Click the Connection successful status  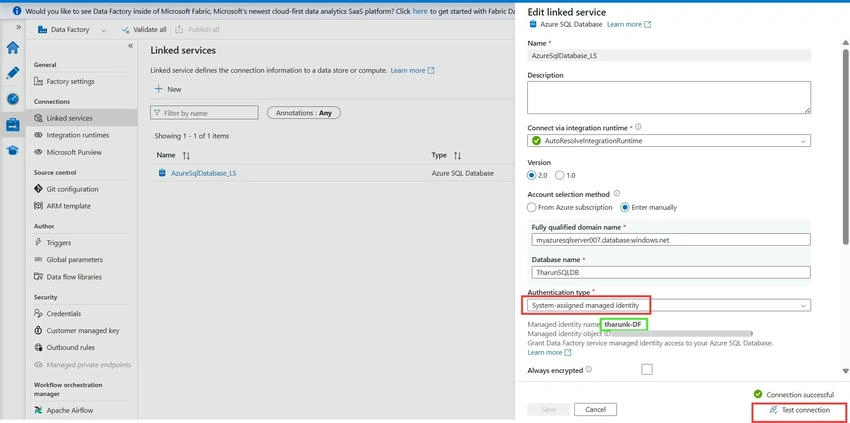[x=794, y=395]
